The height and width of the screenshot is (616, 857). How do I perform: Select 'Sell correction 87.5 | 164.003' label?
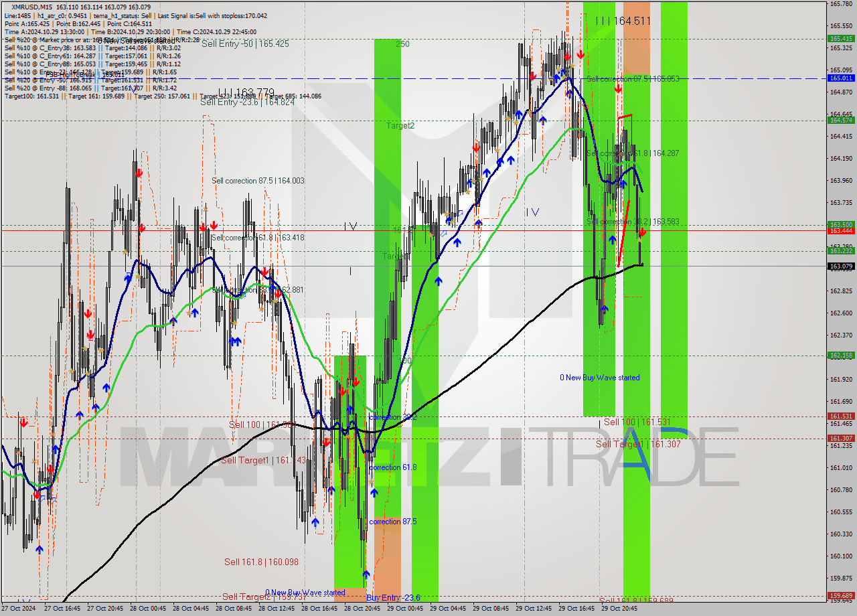(258, 181)
